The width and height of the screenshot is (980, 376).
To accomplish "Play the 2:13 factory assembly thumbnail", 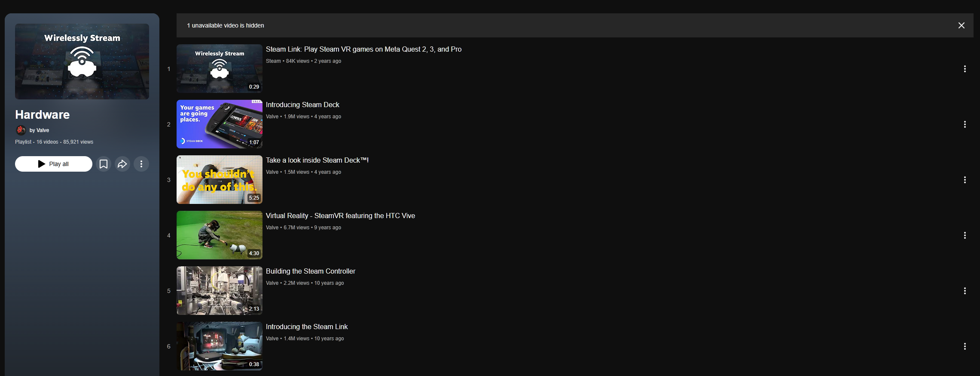I will 220,291.
